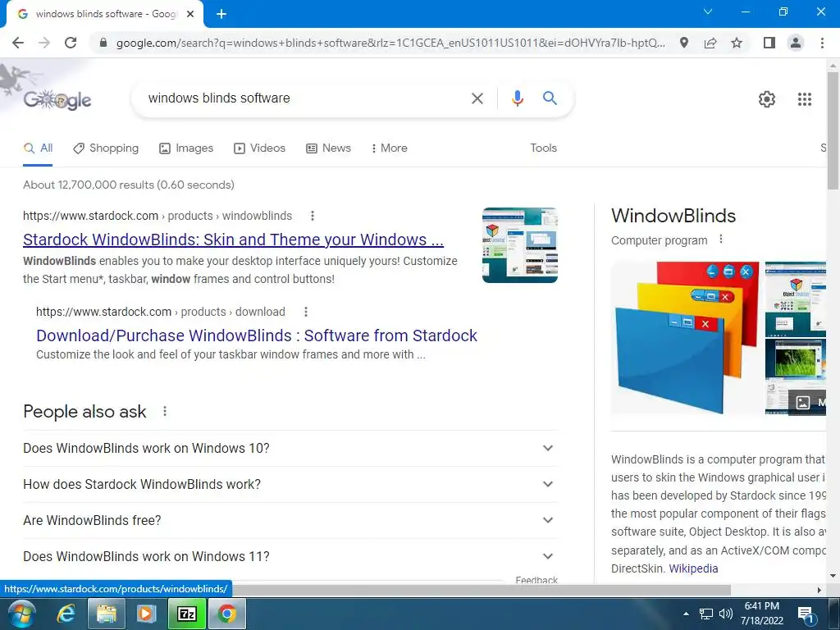
Task: Open the Chrome three-dot menu
Action: coord(822,43)
